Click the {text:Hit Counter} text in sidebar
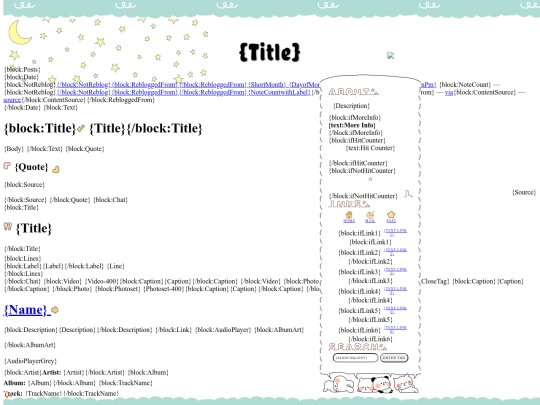 370,148
